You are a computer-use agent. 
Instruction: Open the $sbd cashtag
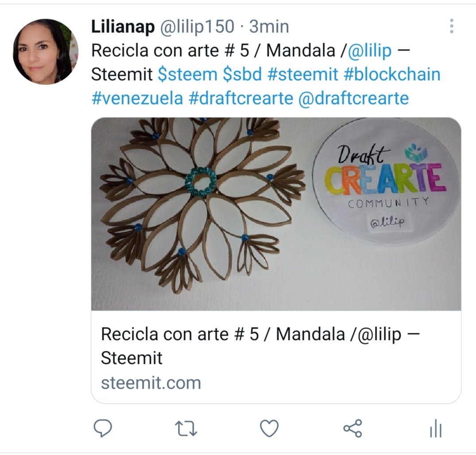tap(242, 74)
